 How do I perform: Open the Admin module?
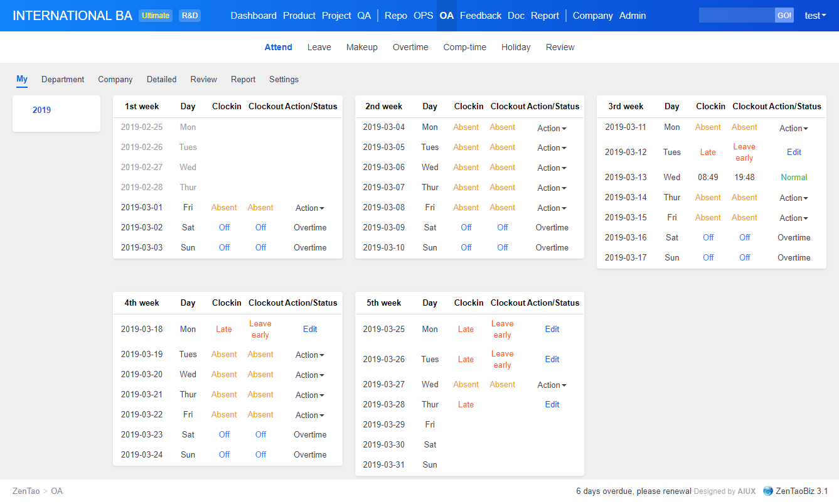click(x=633, y=16)
